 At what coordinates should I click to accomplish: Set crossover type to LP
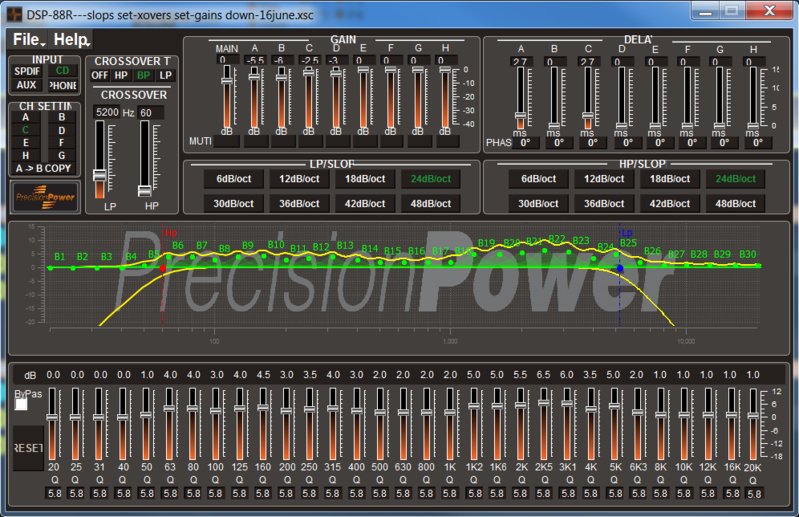pos(166,75)
